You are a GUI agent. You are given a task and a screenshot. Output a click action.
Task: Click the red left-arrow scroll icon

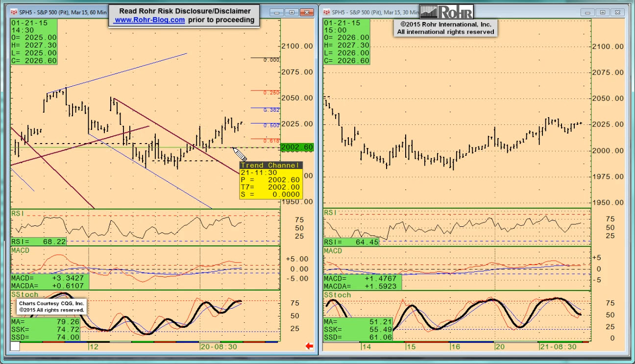coord(309,346)
